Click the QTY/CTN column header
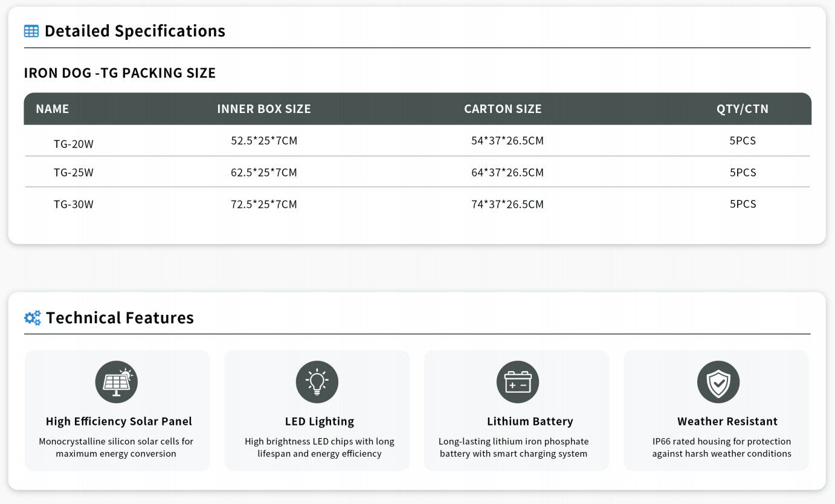This screenshot has height=504, width=835. [743, 109]
